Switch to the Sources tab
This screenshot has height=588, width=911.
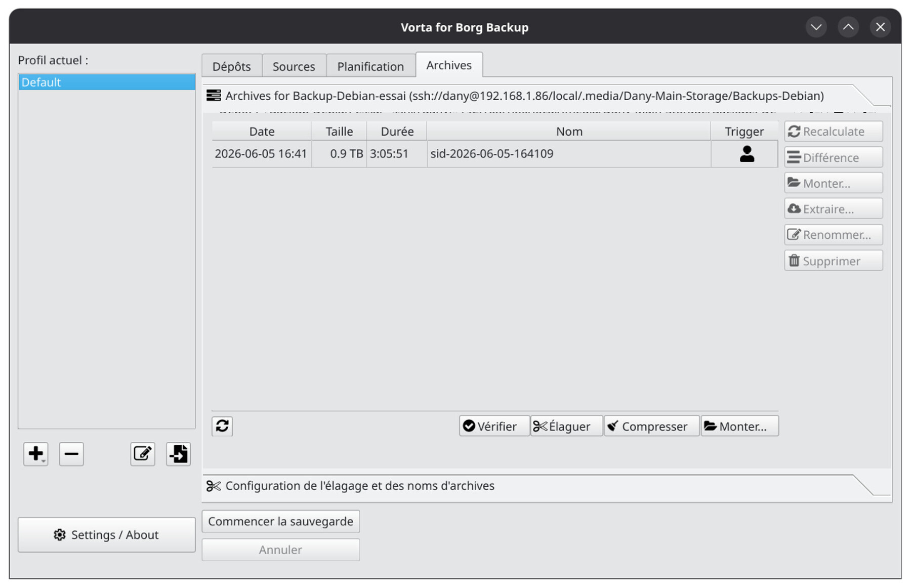coord(294,66)
